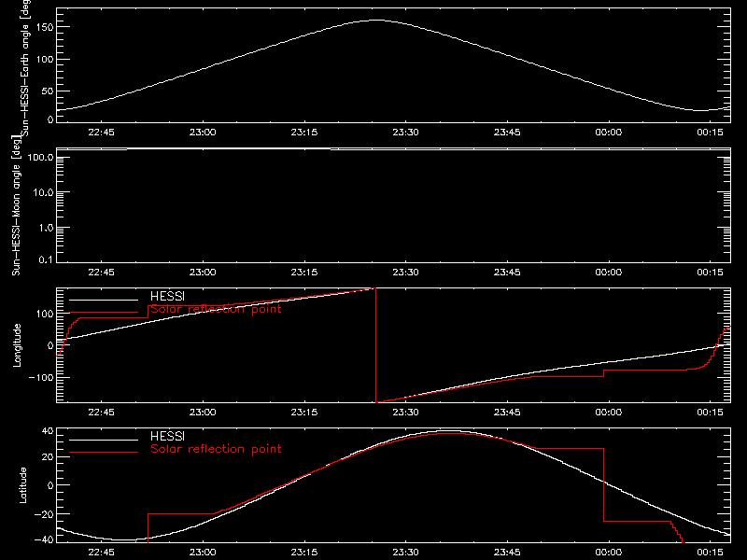Pick 00:15 label under Moon angle plot
Screen dimensions: 747x560
(711, 273)
